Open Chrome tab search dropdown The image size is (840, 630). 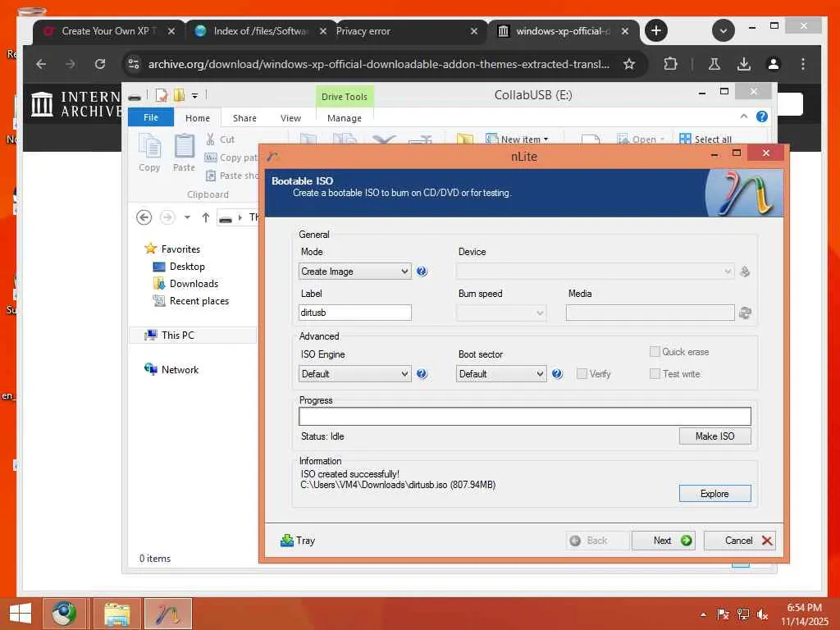pyautogui.click(x=724, y=30)
